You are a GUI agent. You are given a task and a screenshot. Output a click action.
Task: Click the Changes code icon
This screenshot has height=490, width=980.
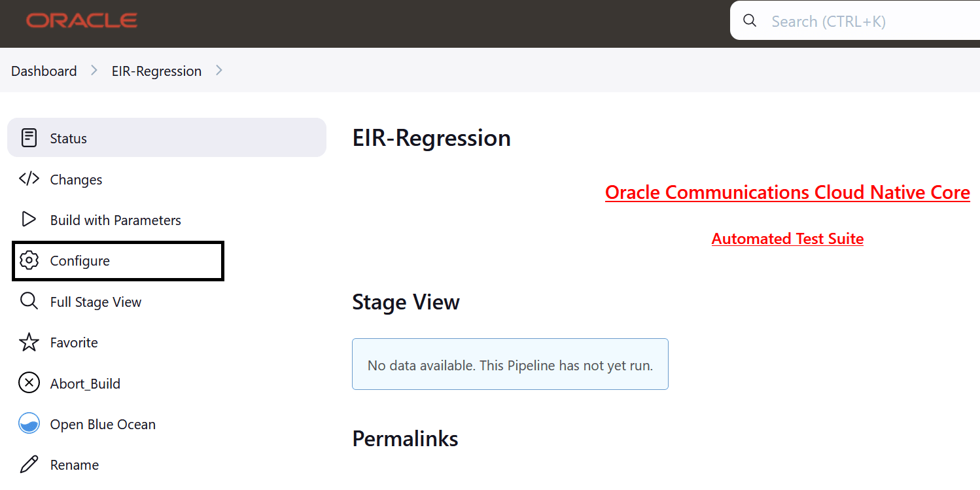[29, 179]
